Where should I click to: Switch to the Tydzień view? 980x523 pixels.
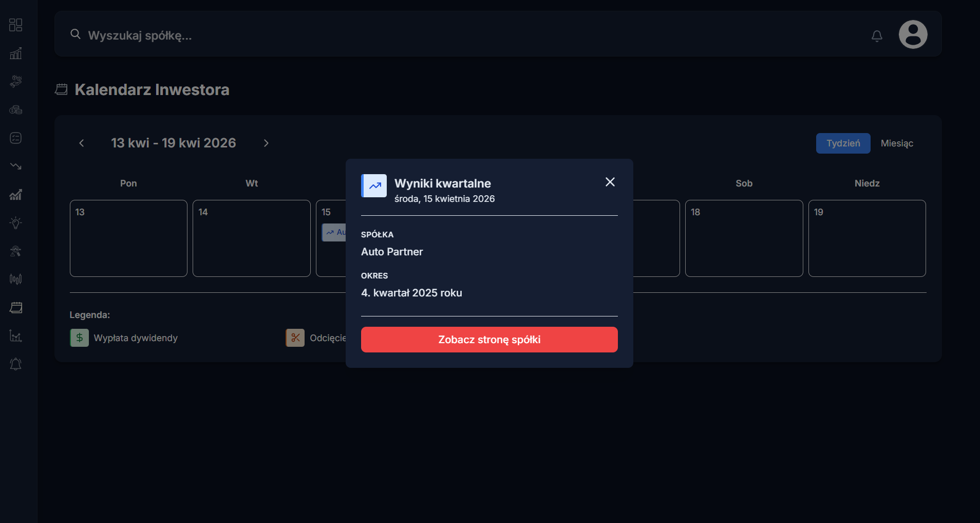pyautogui.click(x=843, y=143)
